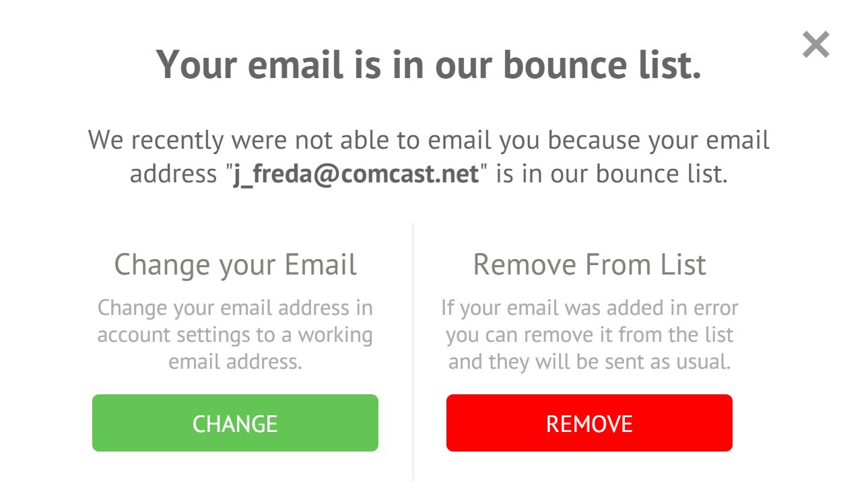Image resolution: width=841 pixels, height=504 pixels.
Task: Click the "email address." line above CHANGE
Action: pos(235,361)
